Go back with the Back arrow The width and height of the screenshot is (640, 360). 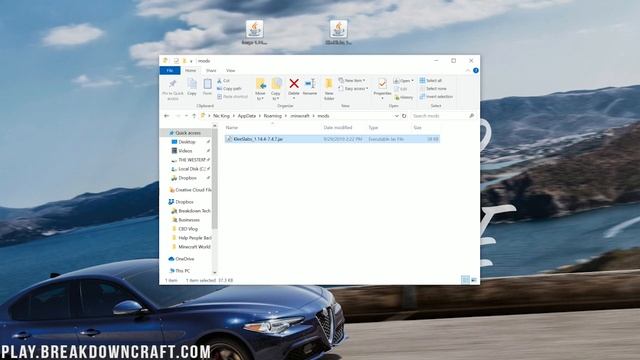click(167, 116)
